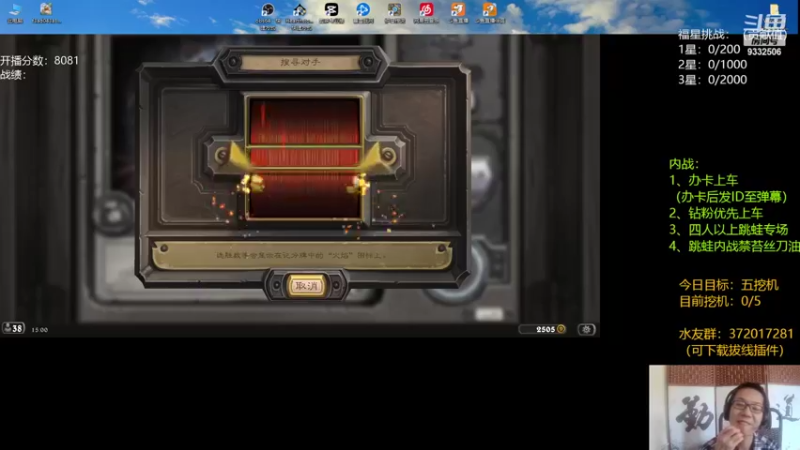Click the 今日目标: 五挖机 text
Screen dimensions: 800x450
729,285
